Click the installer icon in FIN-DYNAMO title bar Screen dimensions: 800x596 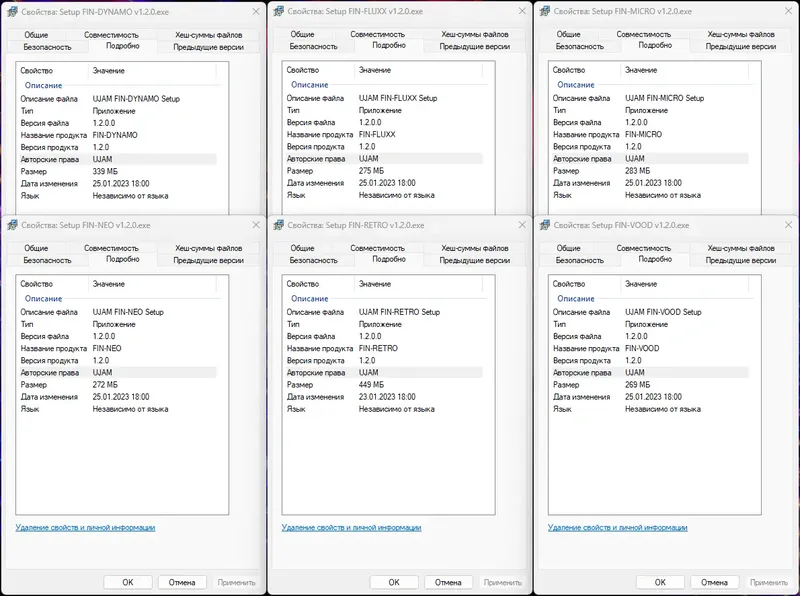pos(12,11)
